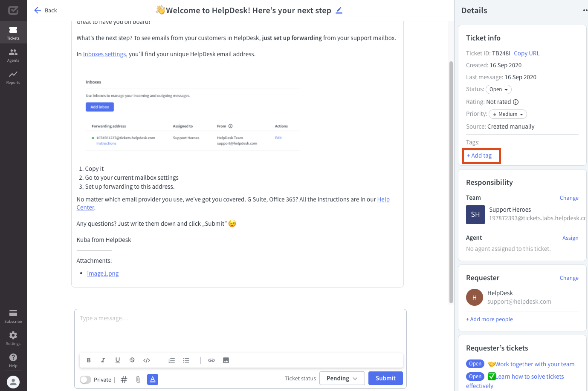This screenshot has width=588, height=391.
Task: Insert numbered list
Action: [x=172, y=360]
